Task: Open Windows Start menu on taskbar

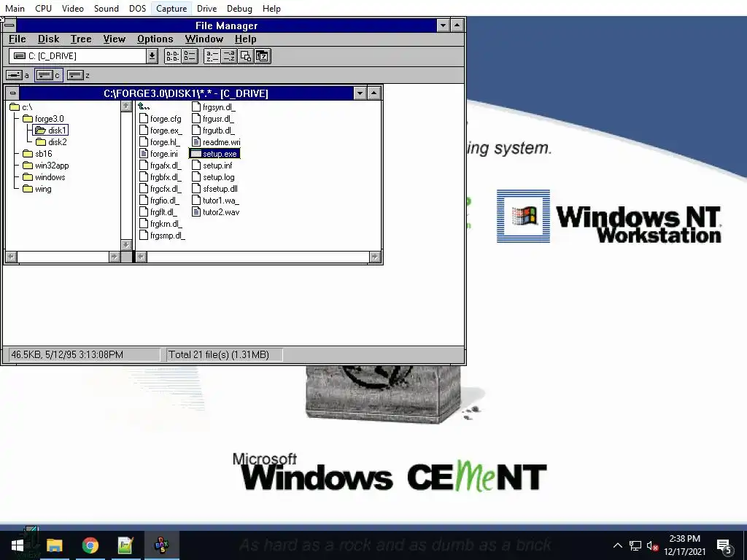Action: coord(18,545)
